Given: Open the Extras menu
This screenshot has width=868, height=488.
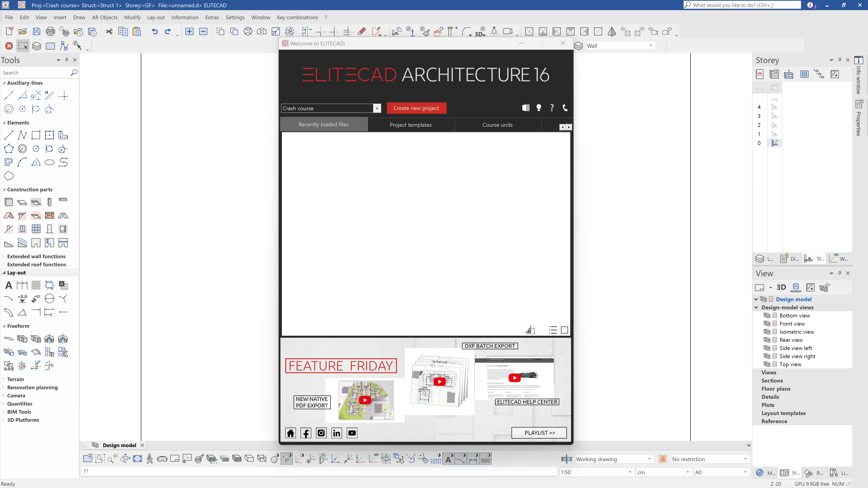Looking at the screenshot, I should [x=212, y=17].
